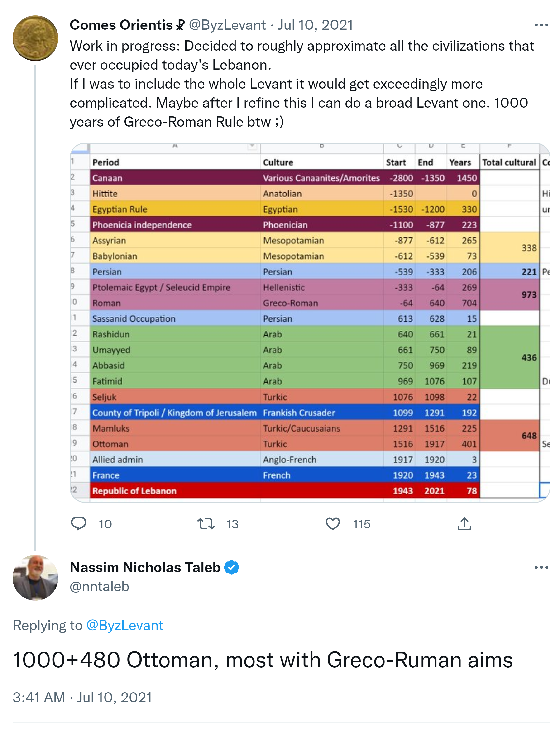Open the Jul 10, 2021 tweet date
The width and height of the screenshot is (560, 731).
315,25
